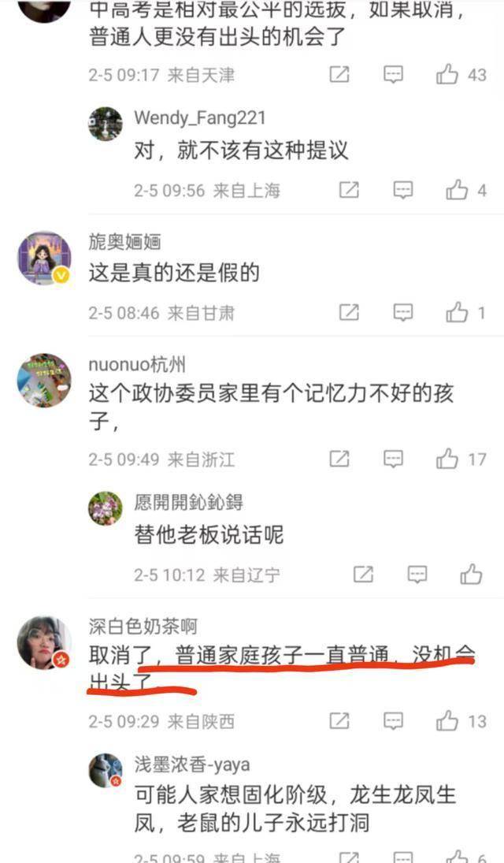View 深白色奶茶啊's profile avatar
This screenshot has height=863, width=504.
[x=44, y=643]
